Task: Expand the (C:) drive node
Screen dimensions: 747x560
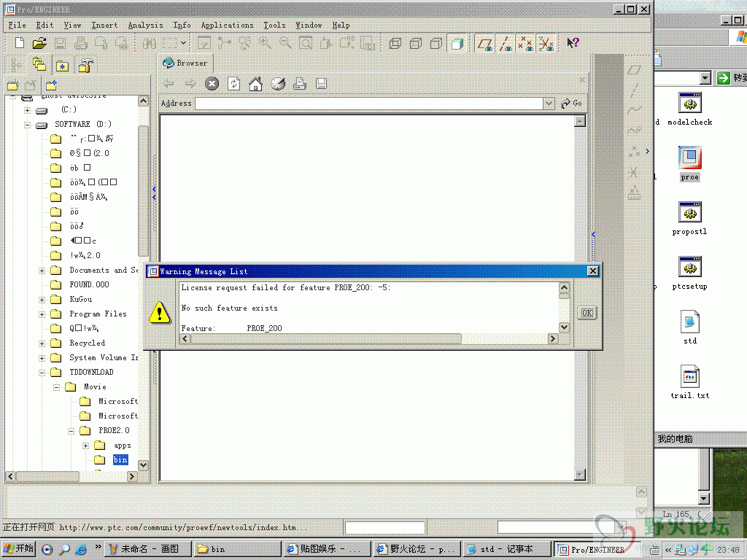Action: (27, 110)
